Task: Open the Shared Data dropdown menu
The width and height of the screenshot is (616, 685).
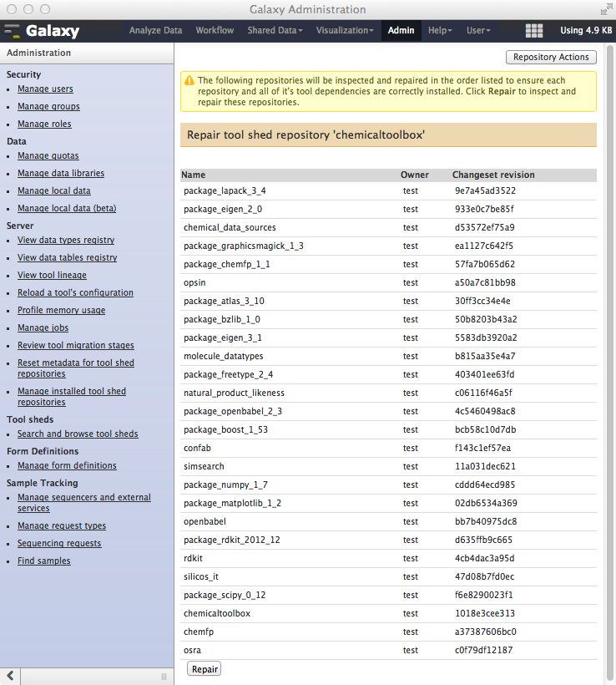Action: pyautogui.click(x=275, y=31)
